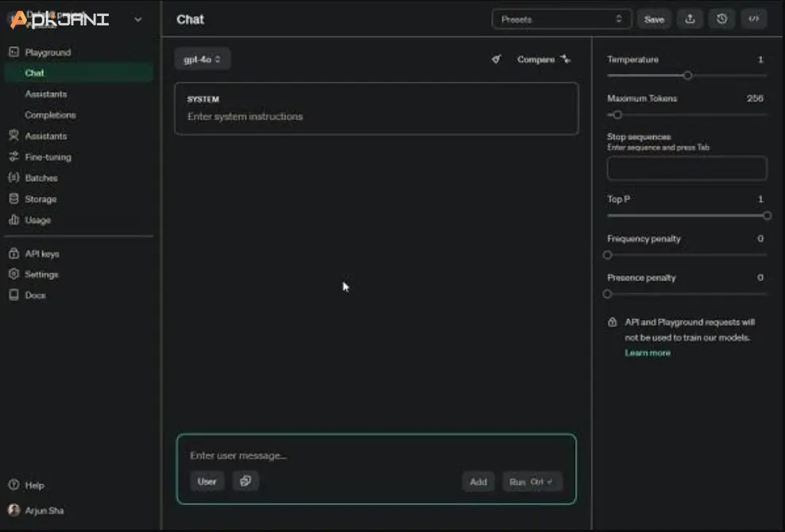This screenshot has width=785, height=532.
Task: Open the history clock icon
Action: 721,19
